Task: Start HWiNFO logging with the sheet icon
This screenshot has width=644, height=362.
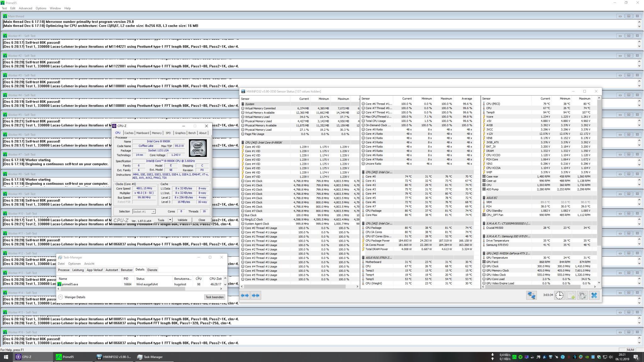Action: point(571,295)
